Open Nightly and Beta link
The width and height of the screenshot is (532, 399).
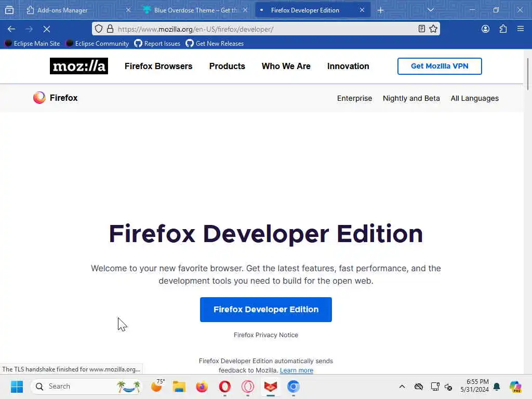point(411,98)
